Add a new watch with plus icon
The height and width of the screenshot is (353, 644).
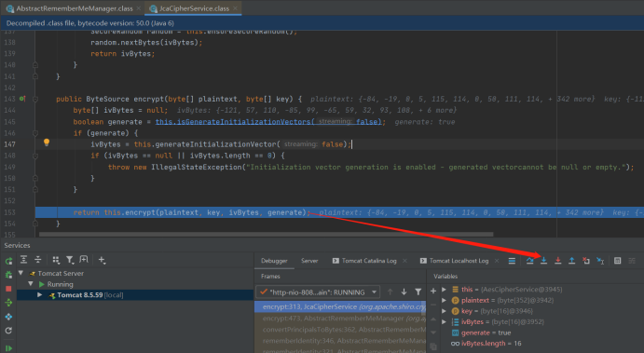click(432, 291)
